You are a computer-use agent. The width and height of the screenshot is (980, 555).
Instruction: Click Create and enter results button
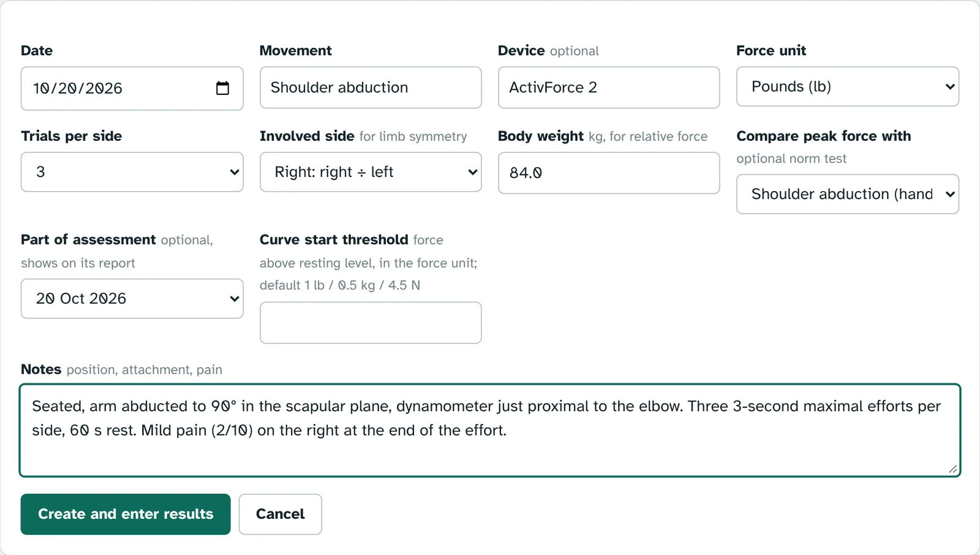coord(126,514)
